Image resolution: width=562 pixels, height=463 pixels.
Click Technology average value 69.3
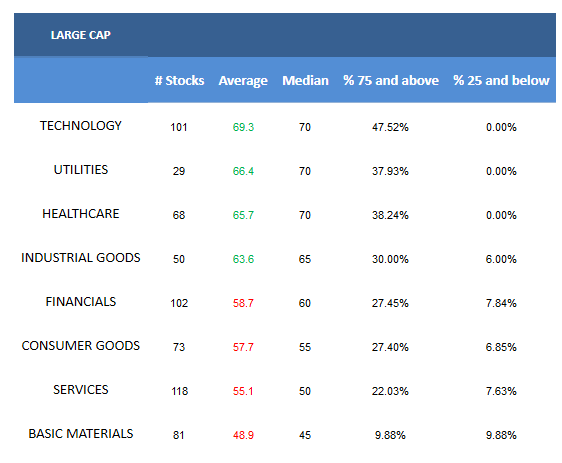pyautogui.click(x=243, y=127)
